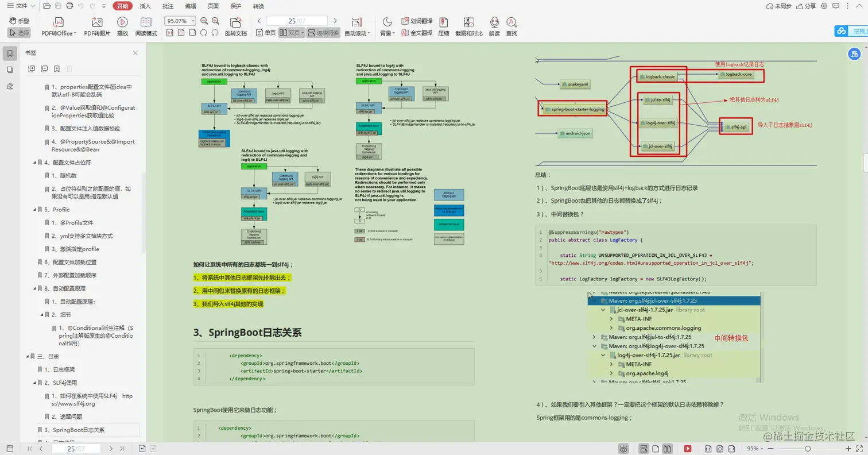Viewport: 868px width, 455px height.
Task: Click the undo arrow icon
Action: (82, 6)
